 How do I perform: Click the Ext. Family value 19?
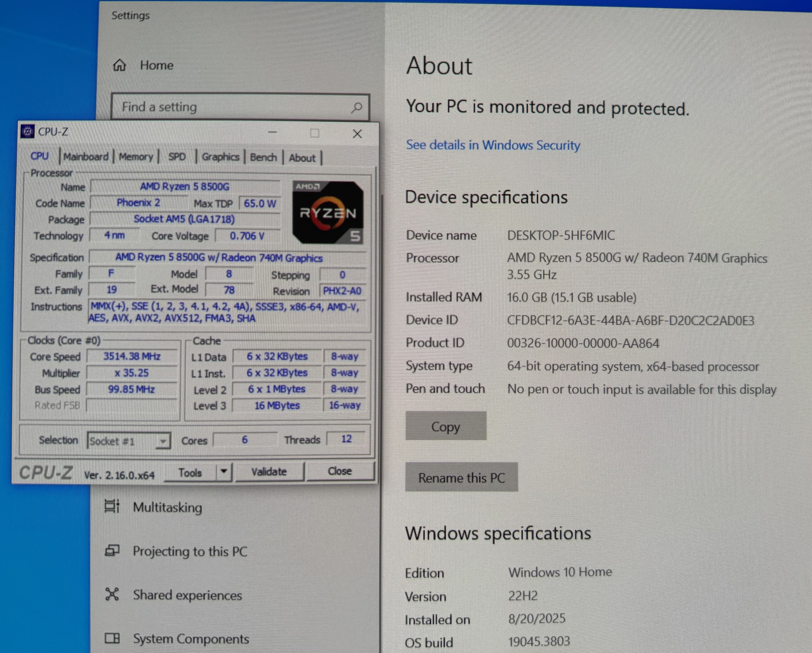coord(112,289)
